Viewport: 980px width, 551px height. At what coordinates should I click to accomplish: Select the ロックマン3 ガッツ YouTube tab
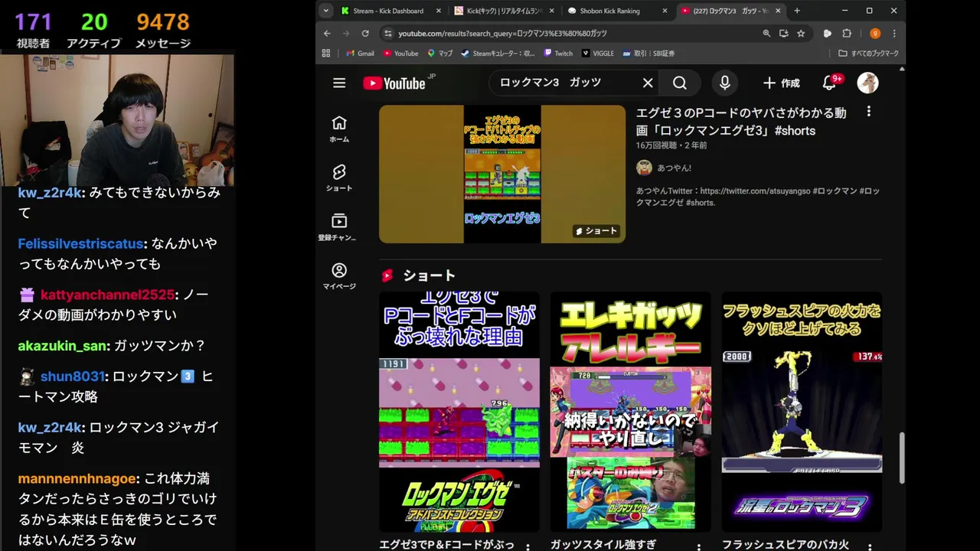730,11
